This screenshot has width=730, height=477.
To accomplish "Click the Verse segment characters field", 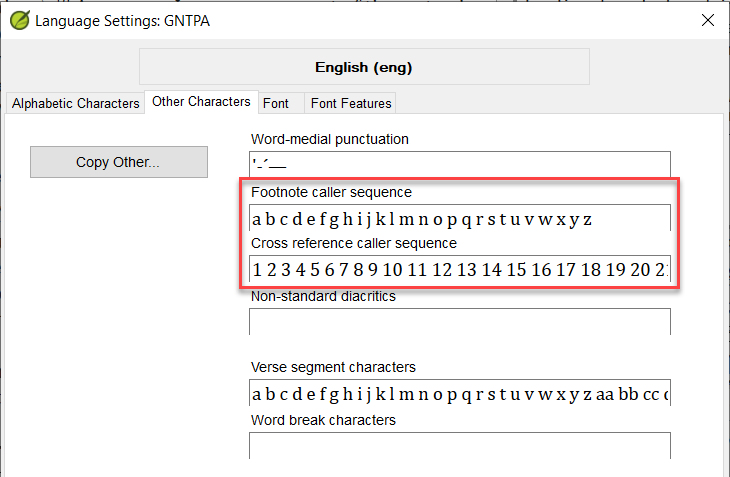I will 460,393.
